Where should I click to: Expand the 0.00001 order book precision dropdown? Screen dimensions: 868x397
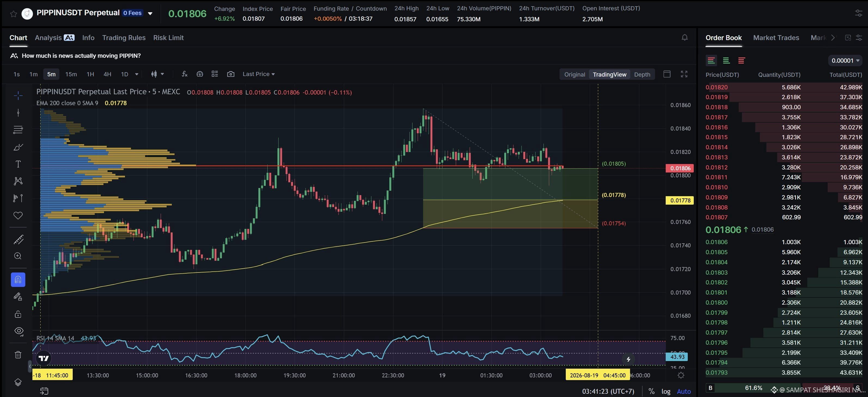click(845, 60)
